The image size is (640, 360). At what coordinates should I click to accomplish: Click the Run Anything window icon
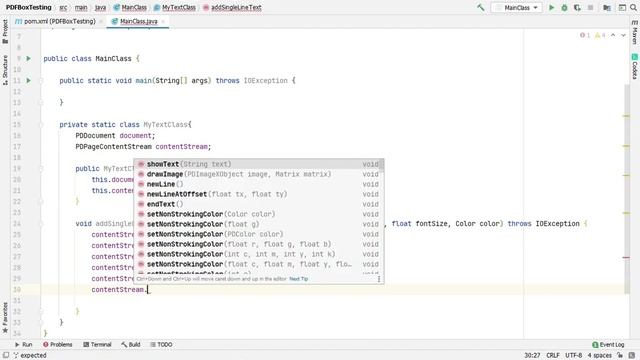[622, 7]
